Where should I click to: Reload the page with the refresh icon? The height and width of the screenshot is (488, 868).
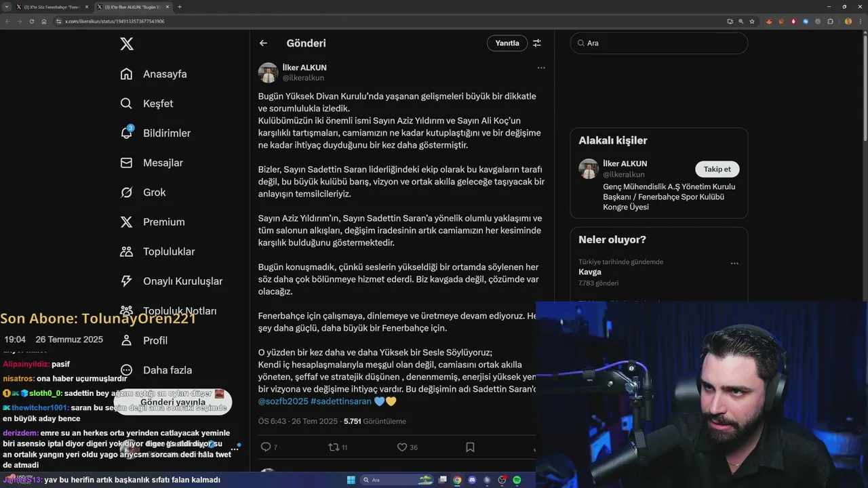click(31, 21)
